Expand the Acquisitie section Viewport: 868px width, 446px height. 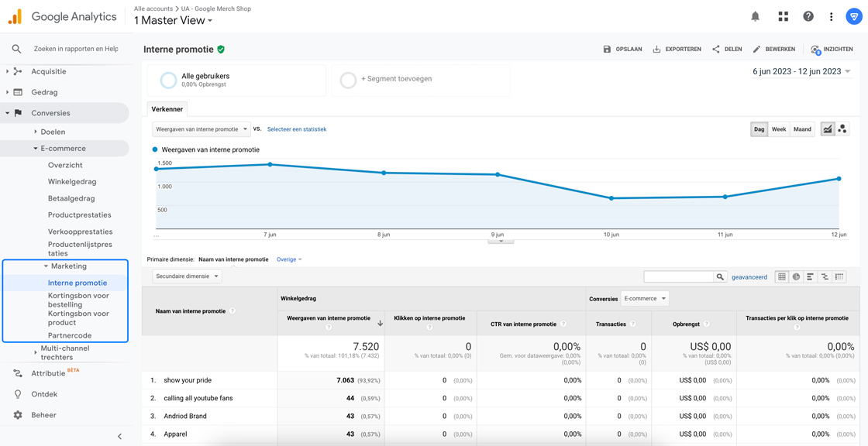tap(8, 71)
